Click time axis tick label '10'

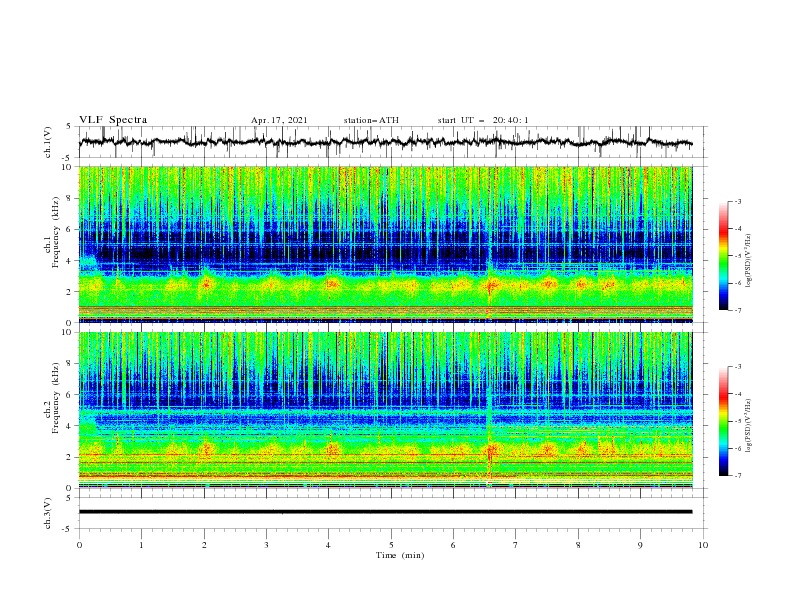tap(703, 545)
